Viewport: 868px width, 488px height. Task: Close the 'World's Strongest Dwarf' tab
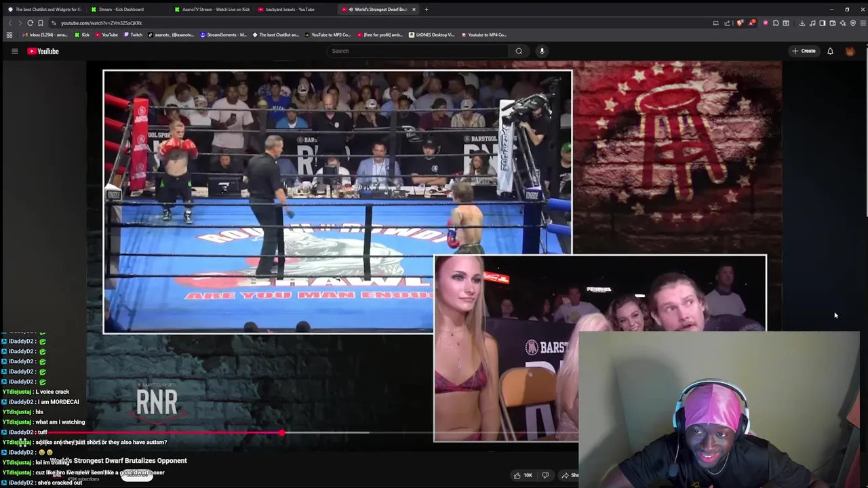(x=414, y=9)
